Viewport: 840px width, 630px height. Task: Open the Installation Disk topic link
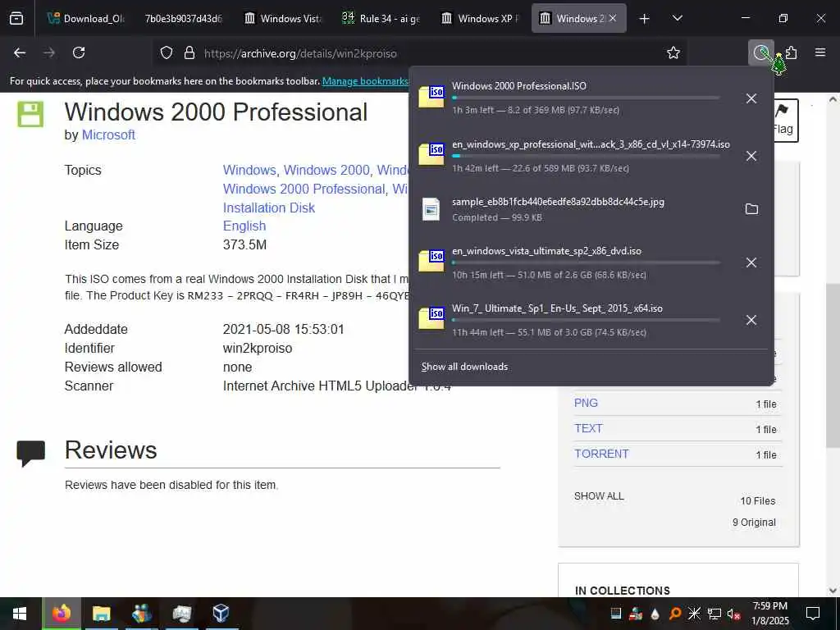click(x=269, y=208)
